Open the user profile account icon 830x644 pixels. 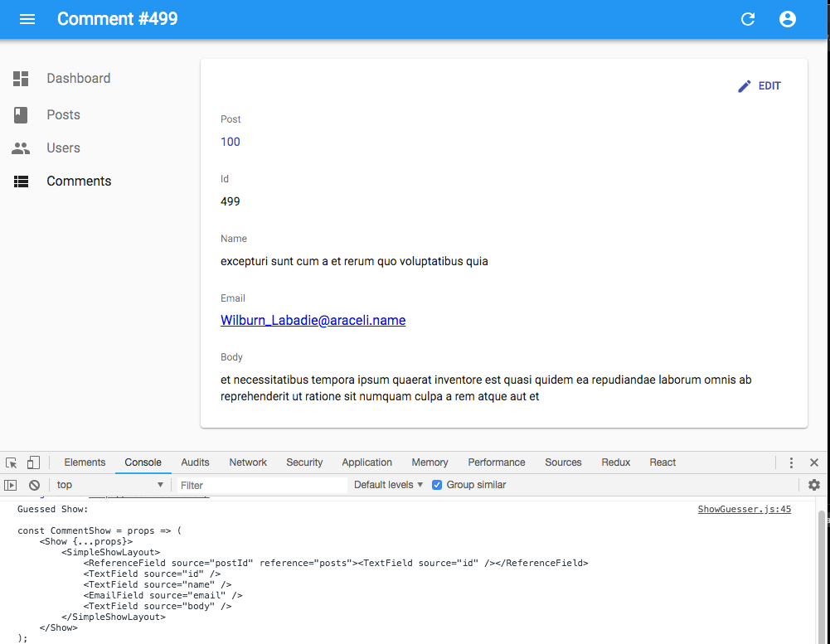pos(788,19)
